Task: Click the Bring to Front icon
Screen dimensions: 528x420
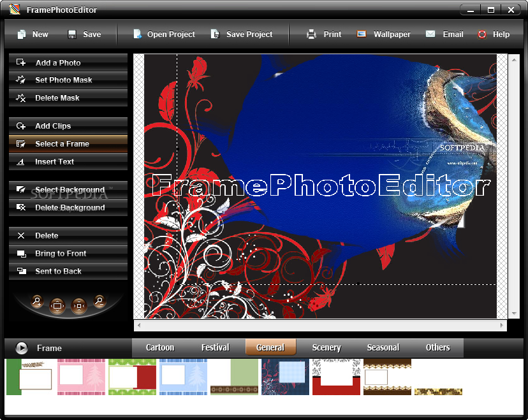Action: tap(21, 254)
